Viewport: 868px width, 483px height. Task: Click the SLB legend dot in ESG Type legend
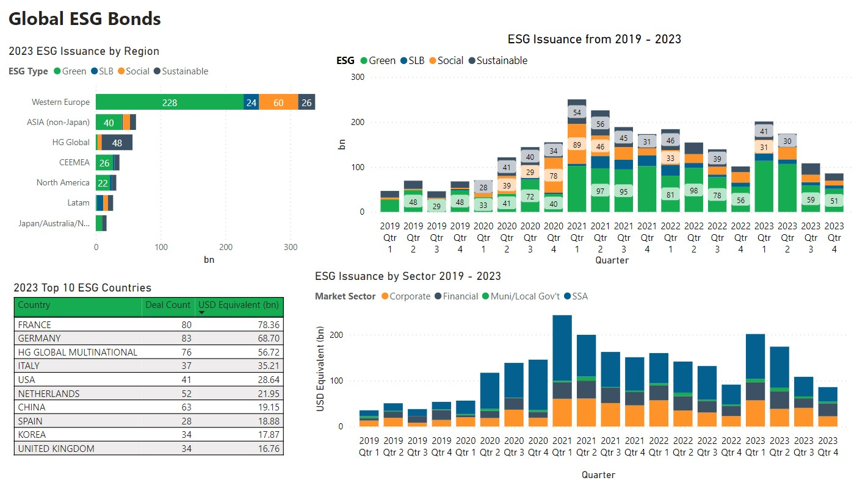coord(93,71)
